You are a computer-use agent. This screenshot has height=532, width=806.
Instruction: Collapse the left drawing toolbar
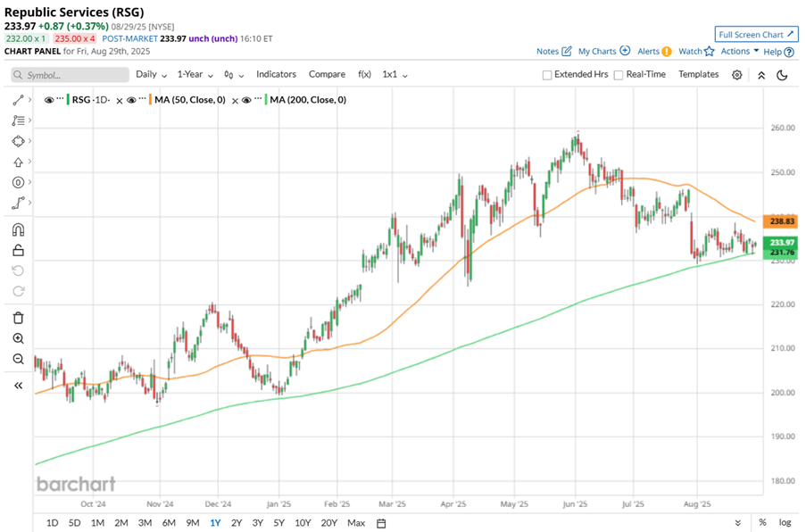(x=18, y=386)
